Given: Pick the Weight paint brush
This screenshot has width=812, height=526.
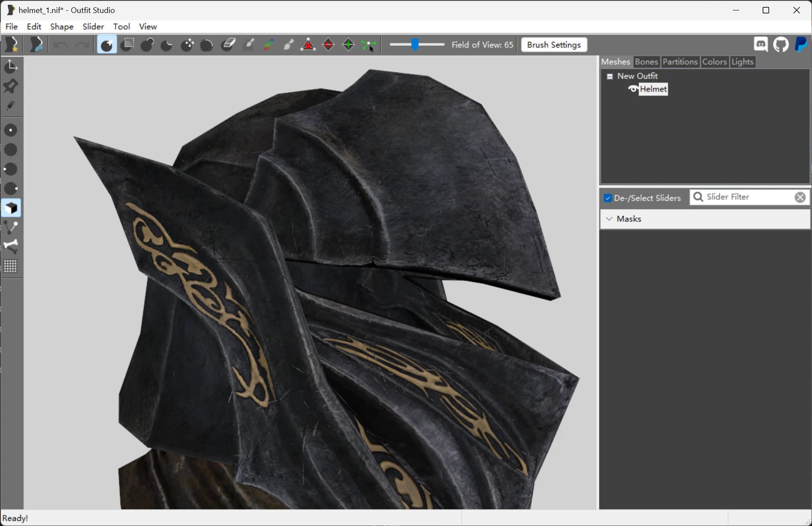Looking at the screenshot, I should pyautogui.click(x=248, y=45).
